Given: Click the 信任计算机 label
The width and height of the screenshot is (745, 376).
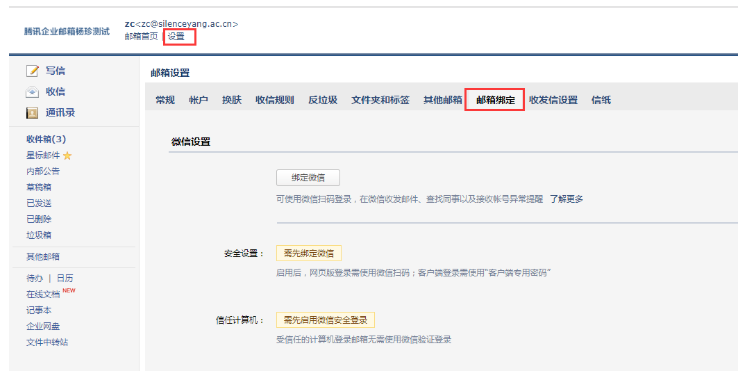Looking at the screenshot, I should (240, 320).
